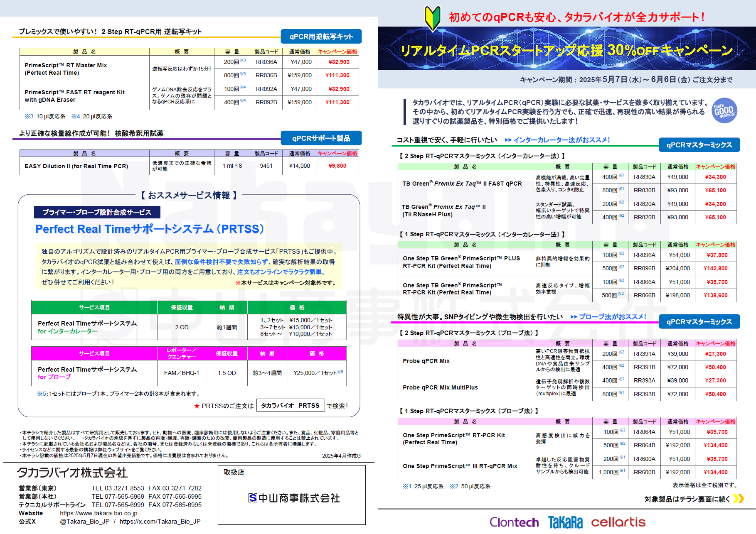
Task: Click blue arrows before インターカレーター法がおススメ
Action: 508,140
